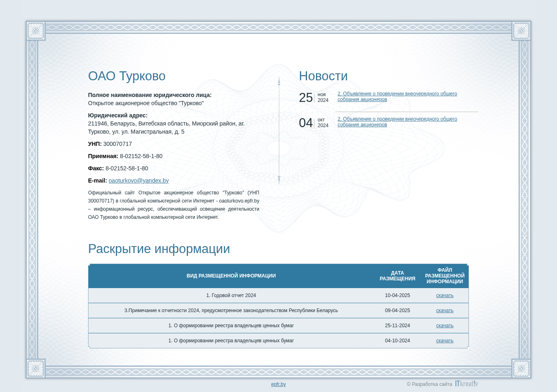Click the ФАЙЛ РАЗМЕЩЕННОЙ ИНФОРМАЦИИ column header

pyautogui.click(x=445, y=276)
